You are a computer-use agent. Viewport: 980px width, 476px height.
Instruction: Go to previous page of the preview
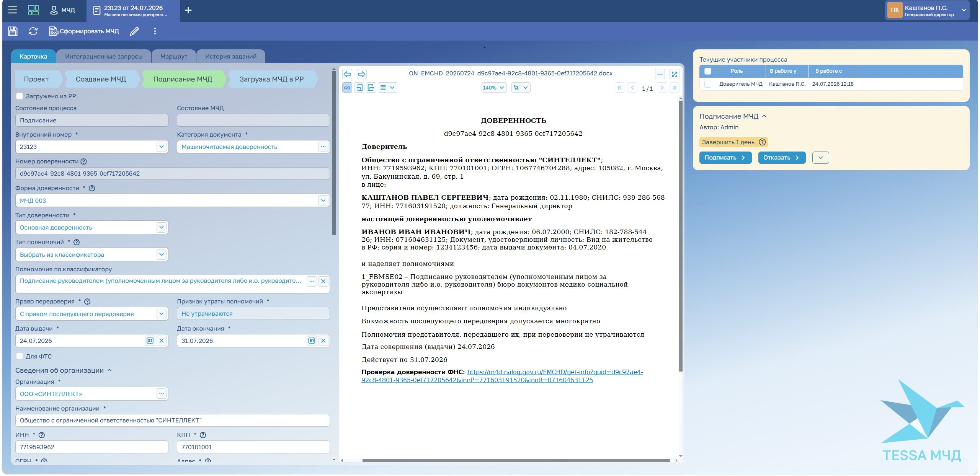pyautogui.click(x=632, y=88)
